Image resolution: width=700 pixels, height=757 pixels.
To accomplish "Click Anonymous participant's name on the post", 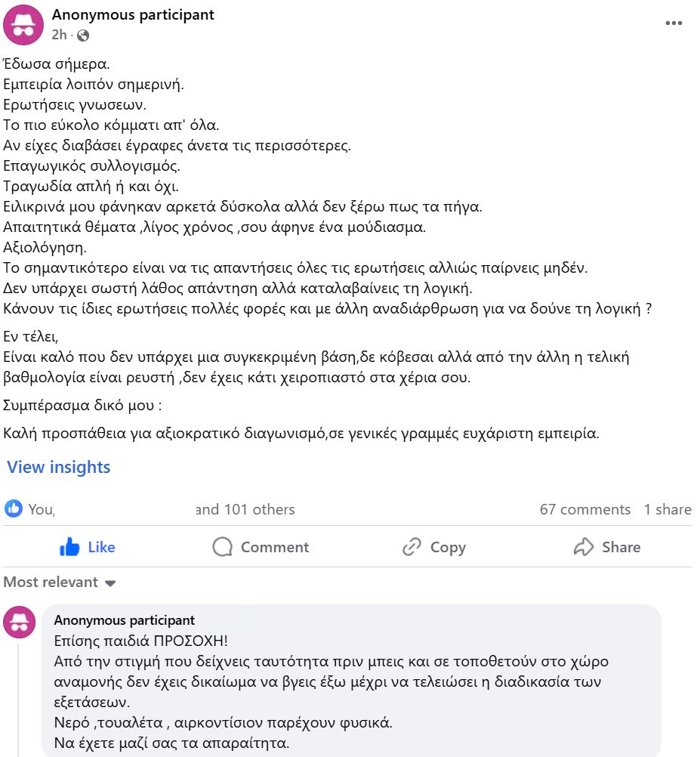I will [x=132, y=14].
